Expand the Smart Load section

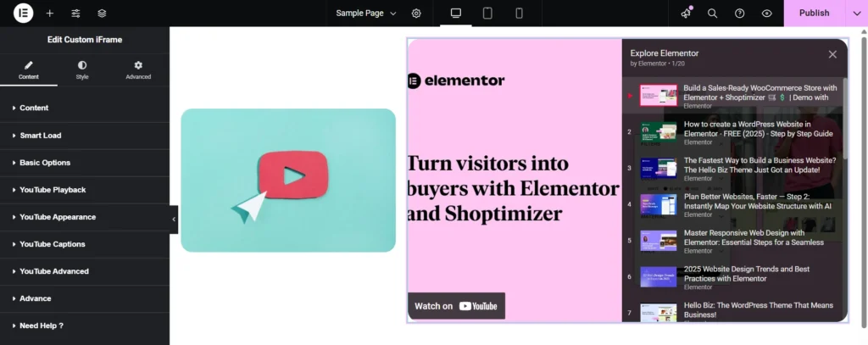41,136
